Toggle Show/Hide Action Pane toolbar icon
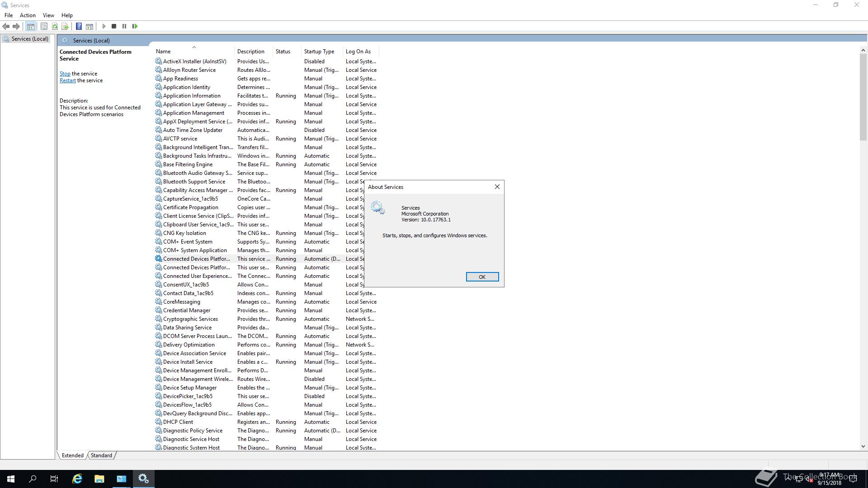 [90, 26]
